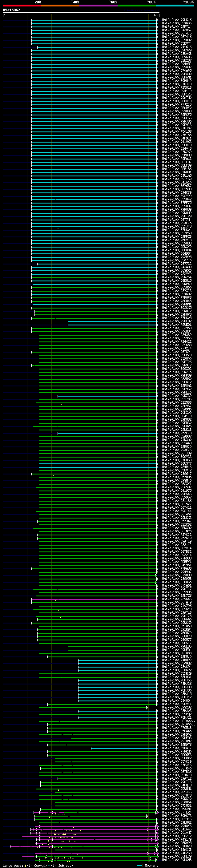This screenshot has height=868, width=197.
Task: Select hit label UniRef100_Q41616
Action: point(176,47)
